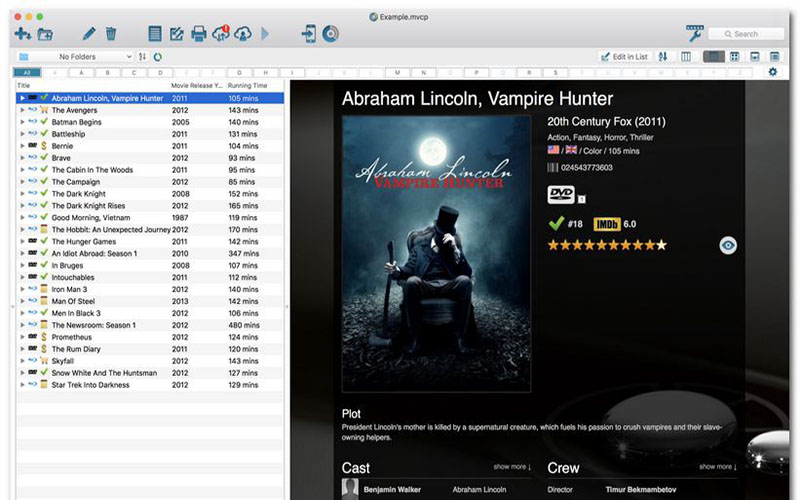800x500 pixels.
Task: Select the M alphabet filter tab
Action: click(x=397, y=72)
